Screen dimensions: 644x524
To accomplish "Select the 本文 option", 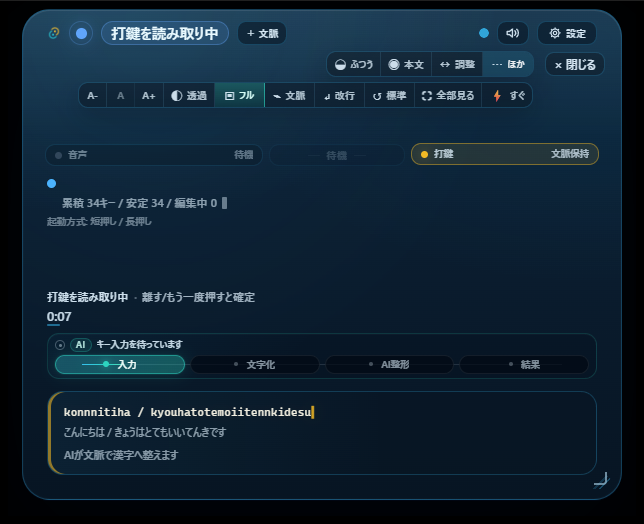I will pos(406,64).
